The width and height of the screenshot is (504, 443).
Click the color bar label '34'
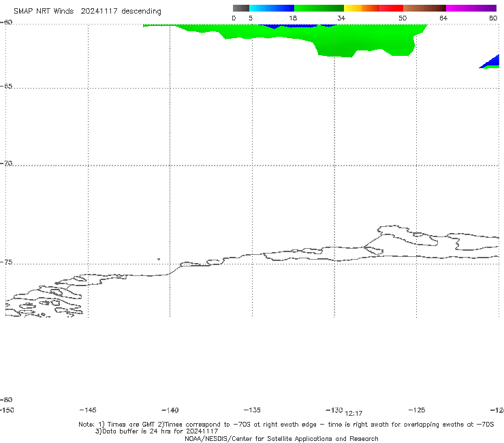pos(341,18)
